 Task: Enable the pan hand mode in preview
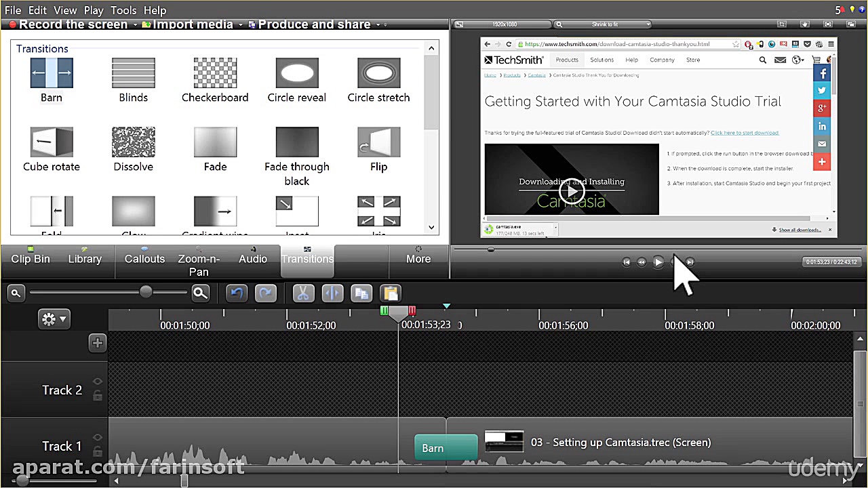click(x=805, y=24)
